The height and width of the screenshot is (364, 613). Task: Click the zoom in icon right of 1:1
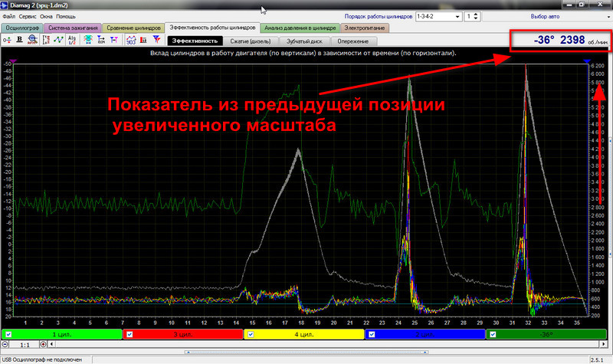click(x=43, y=344)
